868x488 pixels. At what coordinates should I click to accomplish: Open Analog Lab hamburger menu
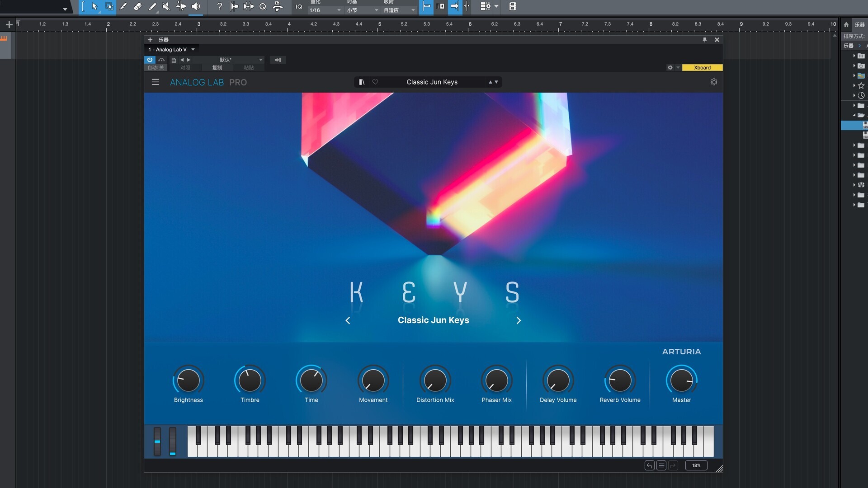click(156, 82)
